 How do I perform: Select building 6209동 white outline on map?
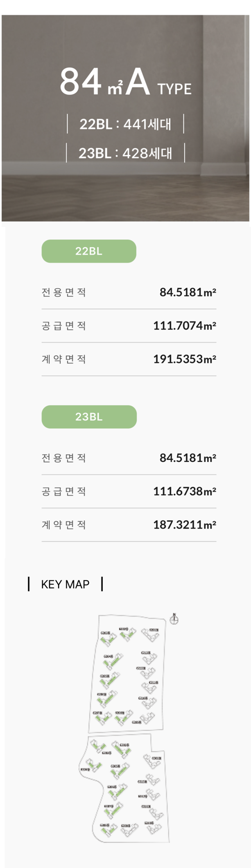(147, 718)
